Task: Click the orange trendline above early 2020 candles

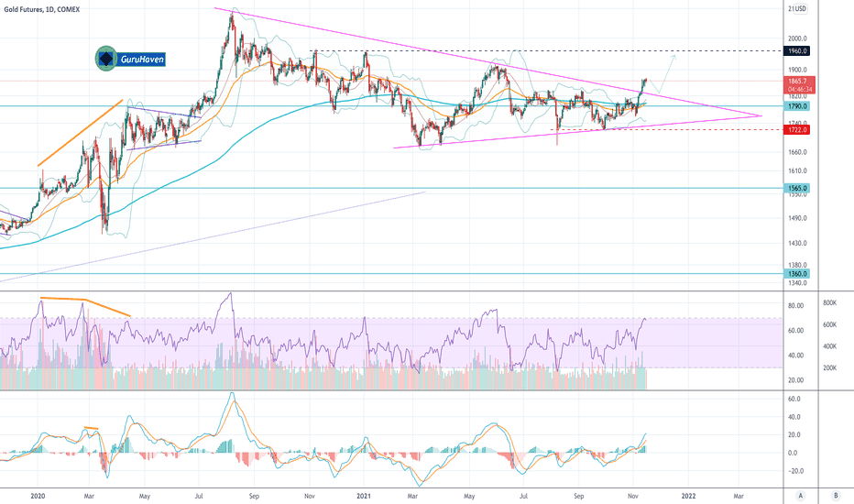Action: 80,132
